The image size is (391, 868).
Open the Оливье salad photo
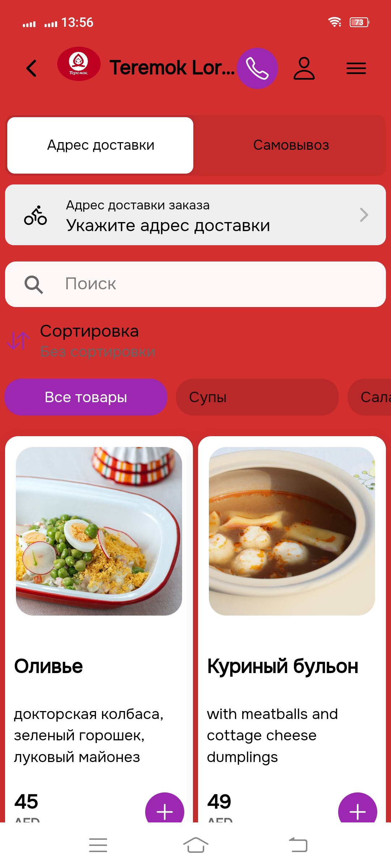99,531
